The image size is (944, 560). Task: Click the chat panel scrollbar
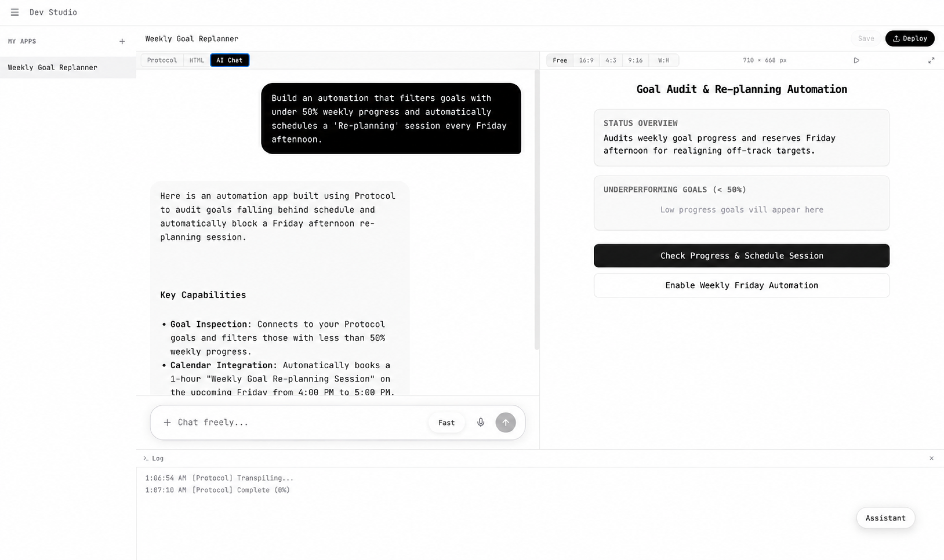[x=537, y=210]
